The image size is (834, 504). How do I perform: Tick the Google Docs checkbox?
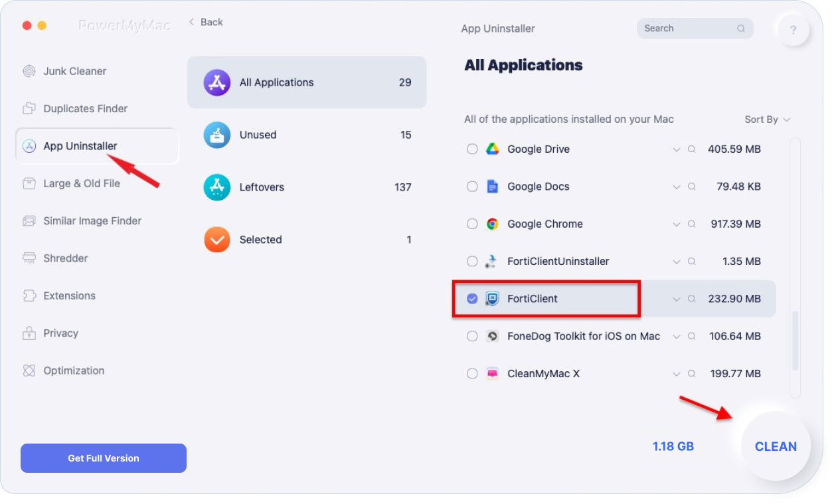(x=472, y=187)
